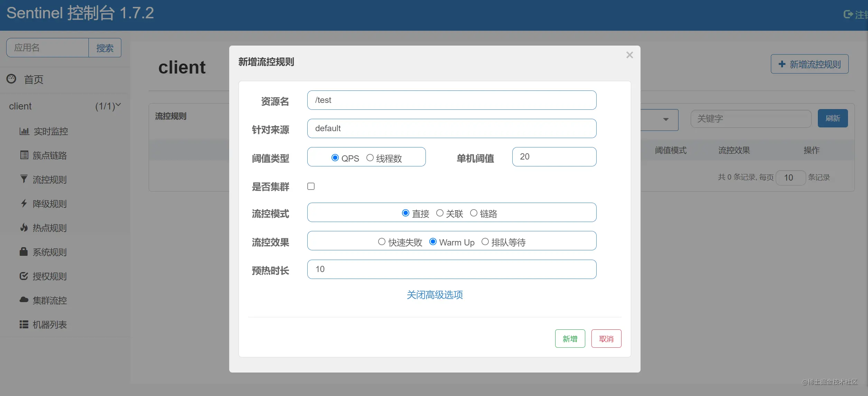This screenshot has width=868, height=396.
Task: Open the machine dropdown behind the dialog
Action: (x=660, y=120)
